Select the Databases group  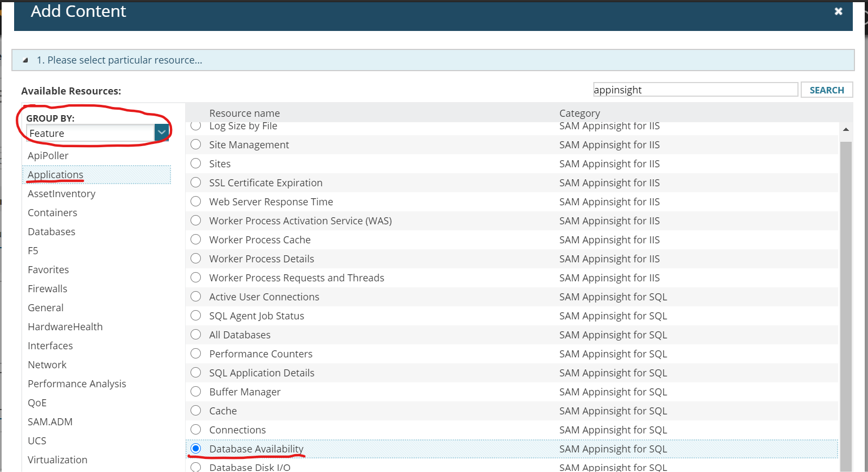[52, 232]
